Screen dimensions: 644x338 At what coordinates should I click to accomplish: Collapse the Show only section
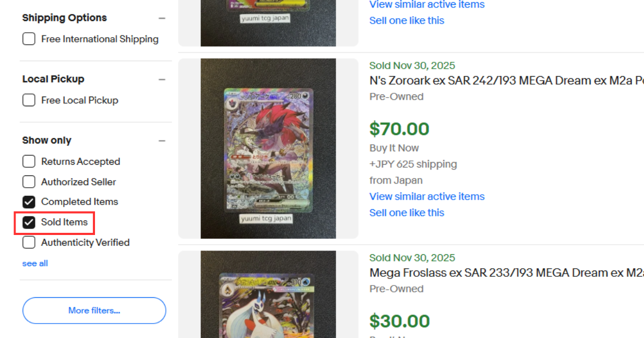pyautogui.click(x=162, y=139)
